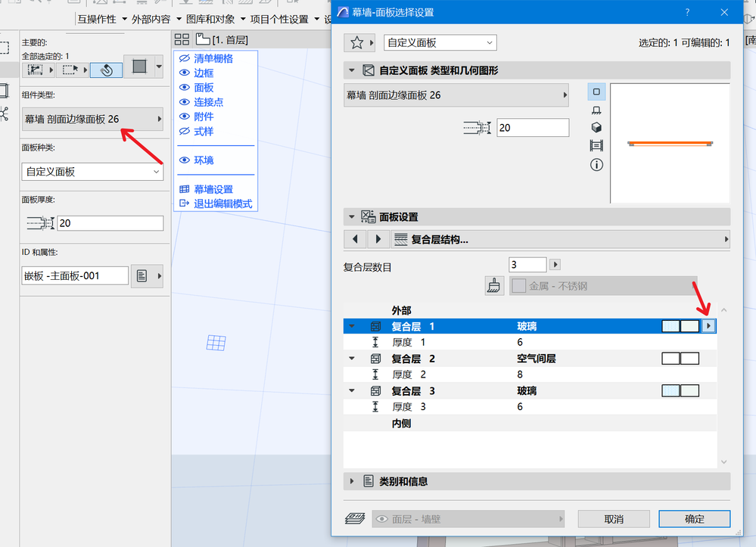Viewport: 756px width, 547px height.
Task: Collapse the 复合层 1 row
Action: coord(352,326)
